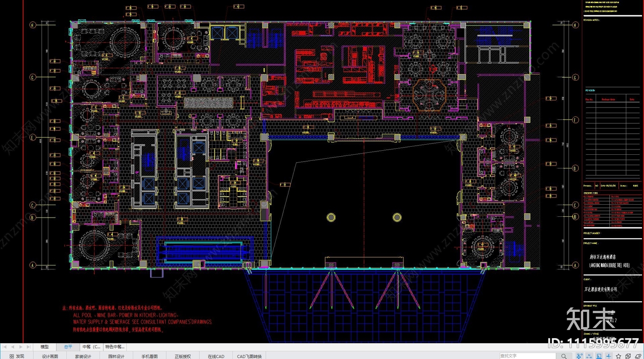Jump to the first layout tab arrow
The width and height of the screenshot is (644, 359).
(4, 347)
